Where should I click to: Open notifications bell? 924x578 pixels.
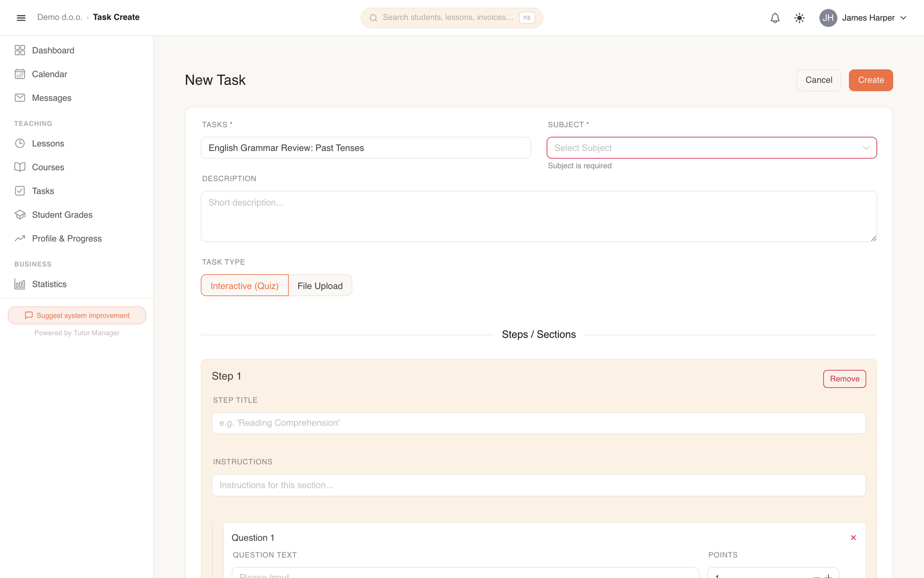[x=775, y=18]
